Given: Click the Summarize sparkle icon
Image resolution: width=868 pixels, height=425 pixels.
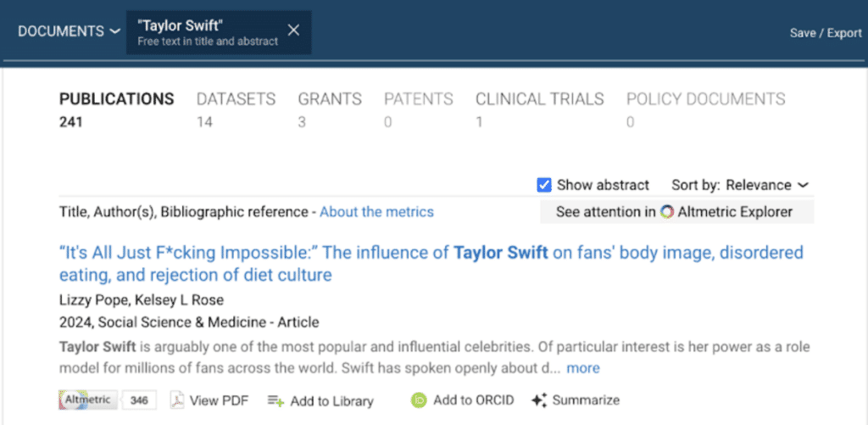Looking at the screenshot, I should [539, 400].
